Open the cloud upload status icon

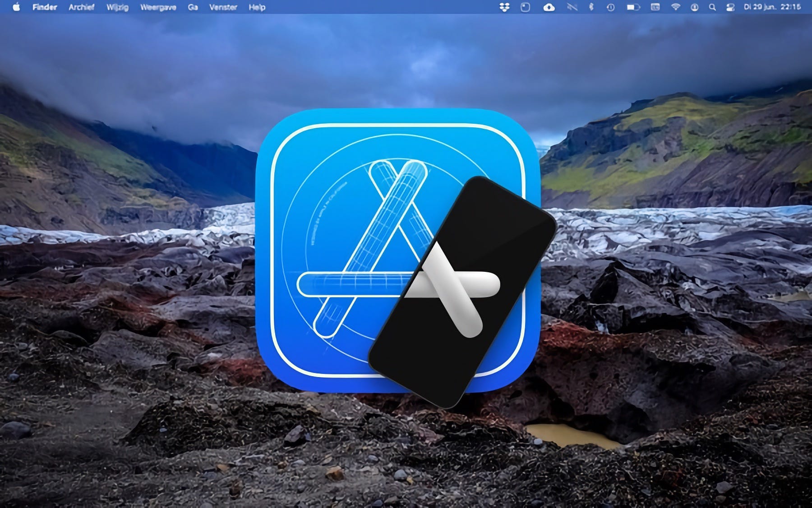click(549, 7)
